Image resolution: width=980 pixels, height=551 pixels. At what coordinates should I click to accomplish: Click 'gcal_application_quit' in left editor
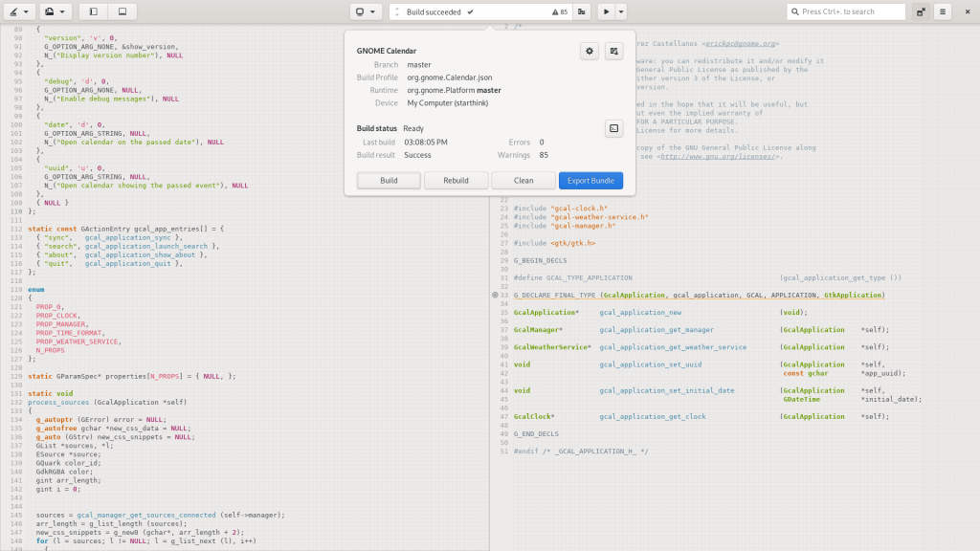127,264
